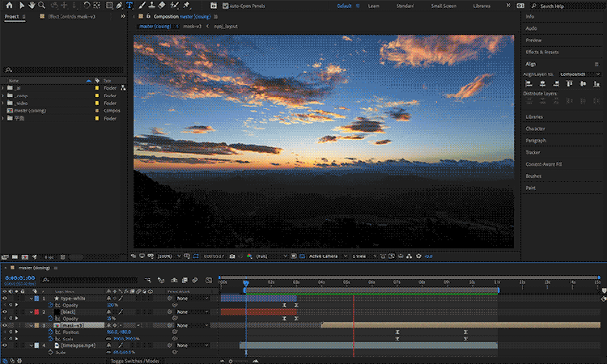Click the Opacity stopwatch under the [black] layer

49,319
